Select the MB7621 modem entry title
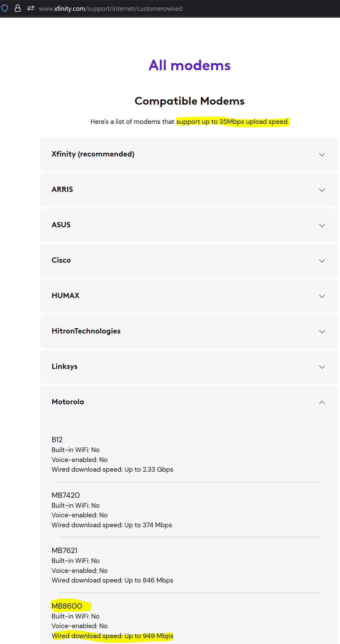This screenshot has height=644, width=340. click(x=64, y=551)
